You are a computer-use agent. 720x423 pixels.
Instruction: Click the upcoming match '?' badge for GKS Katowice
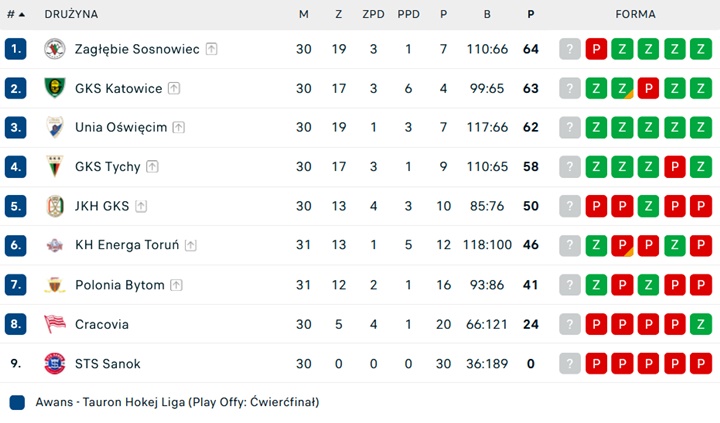click(570, 88)
